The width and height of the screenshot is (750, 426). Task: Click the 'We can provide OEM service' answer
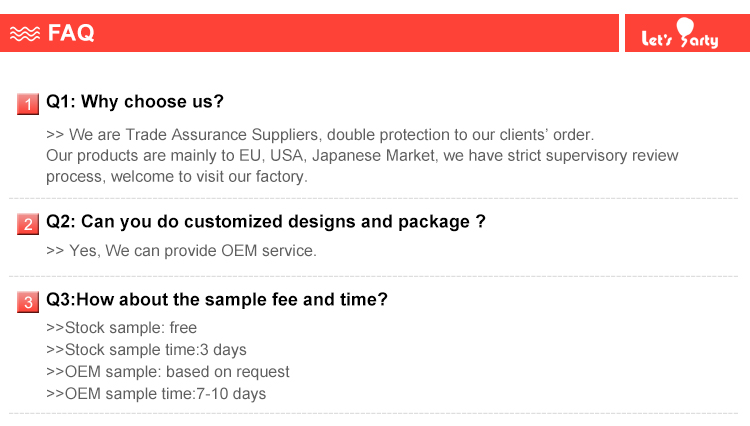coord(181,251)
